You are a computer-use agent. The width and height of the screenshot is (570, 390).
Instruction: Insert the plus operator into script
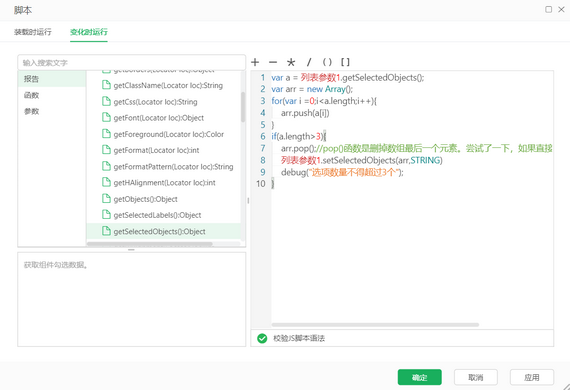(255, 62)
